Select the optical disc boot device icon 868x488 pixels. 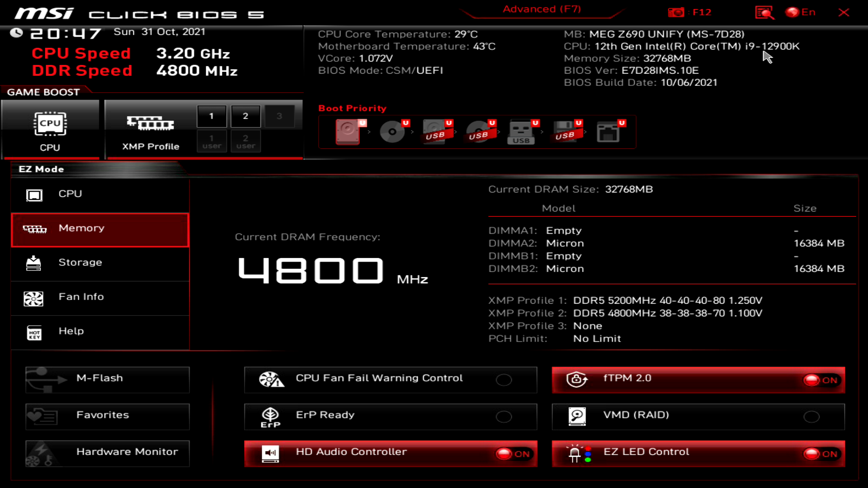[x=392, y=131]
